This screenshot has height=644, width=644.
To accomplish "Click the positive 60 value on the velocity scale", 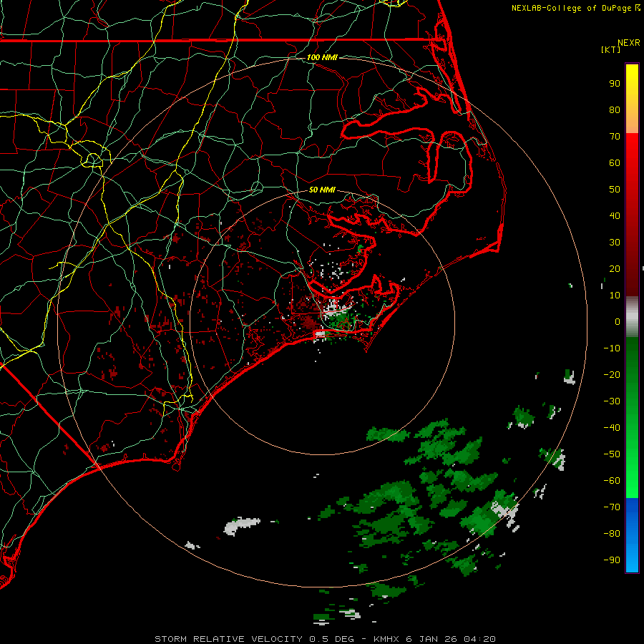I will (615, 162).
